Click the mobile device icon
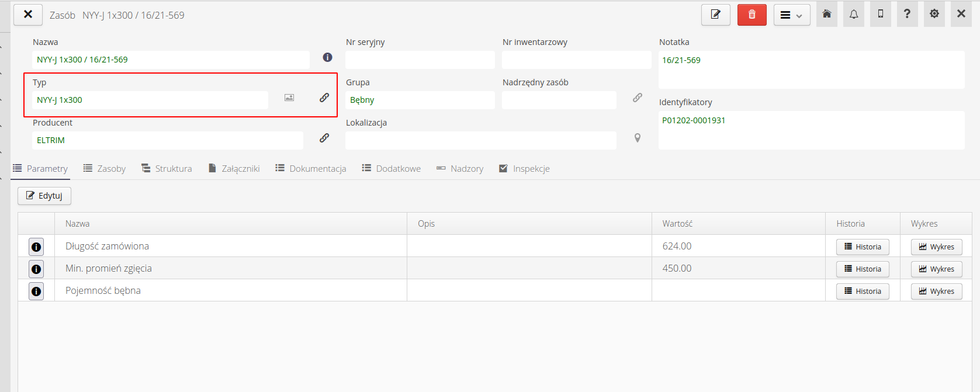Viewport: 980px width, 392px height. (881, 14)
